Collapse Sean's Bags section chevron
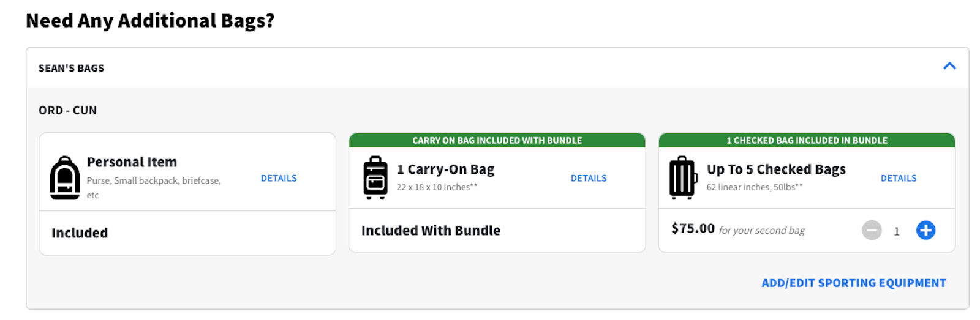 pos(949,66)
